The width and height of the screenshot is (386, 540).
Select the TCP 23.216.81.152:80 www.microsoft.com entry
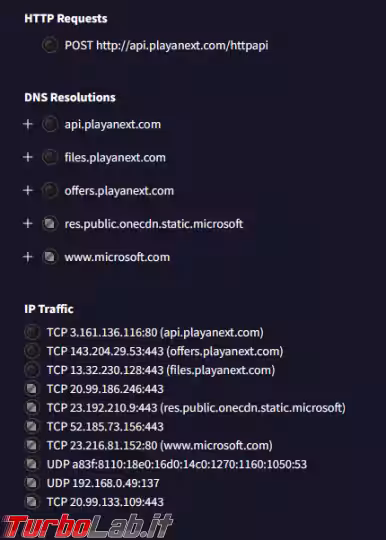coord(159,445)
